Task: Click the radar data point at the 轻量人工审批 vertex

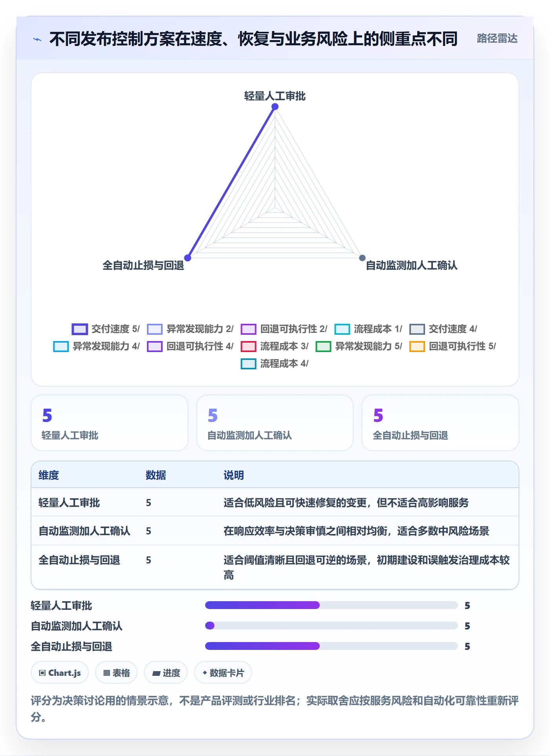Action: 275,106
